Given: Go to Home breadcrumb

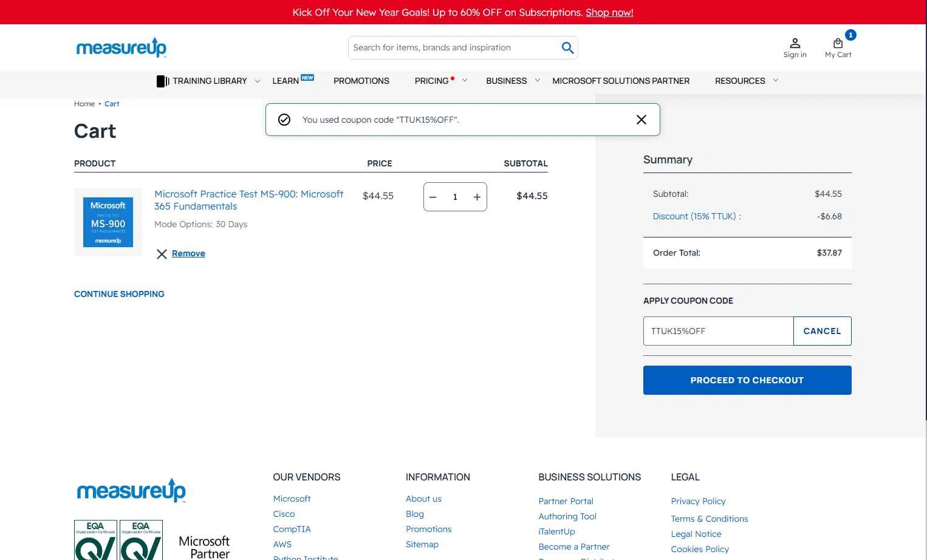Looking at the screenshot, I should pyautogui.click(x=84, y=104).
